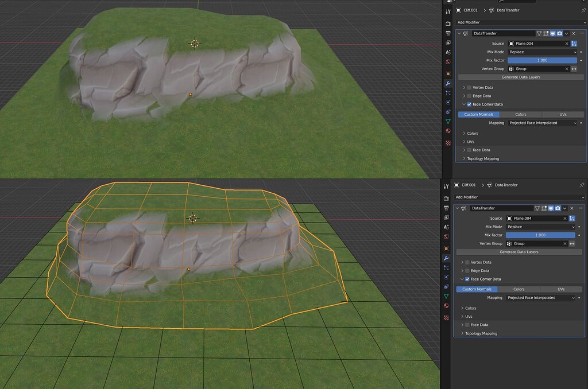
Task: Switch to the UVs data tab
Action: coord(563,114)
